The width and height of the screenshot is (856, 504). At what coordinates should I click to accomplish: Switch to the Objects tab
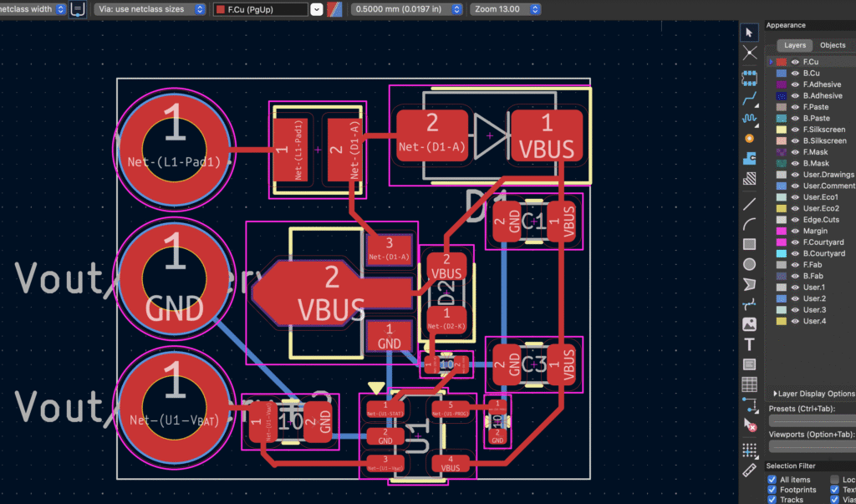pos(833,45)
